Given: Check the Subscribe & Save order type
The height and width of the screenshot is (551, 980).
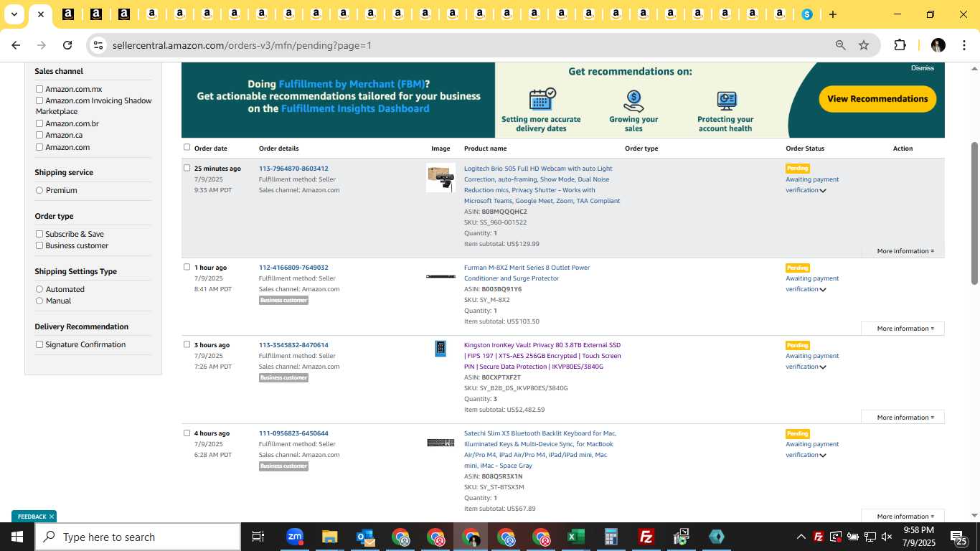Looking at the screenshot, I should (x=39, y=234).
